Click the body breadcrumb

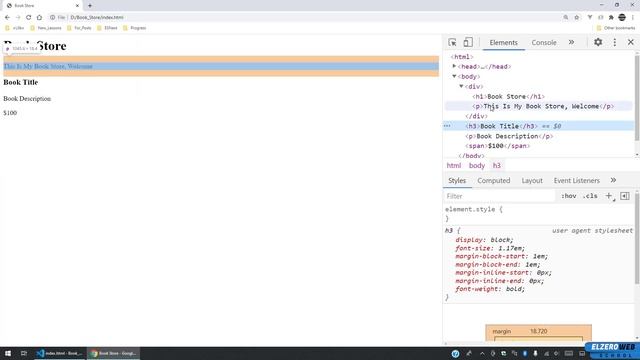[x=476, y=165]
